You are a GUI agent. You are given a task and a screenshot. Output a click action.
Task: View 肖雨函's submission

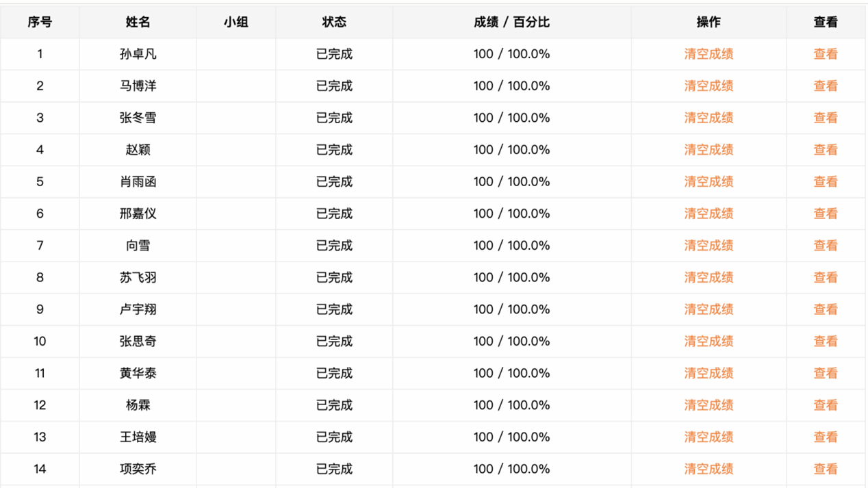(x=825, y=181)
